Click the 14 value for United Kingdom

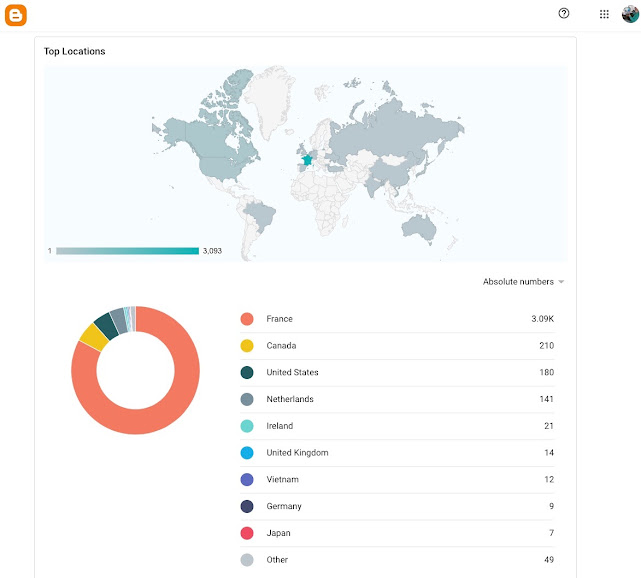[549, 453]
